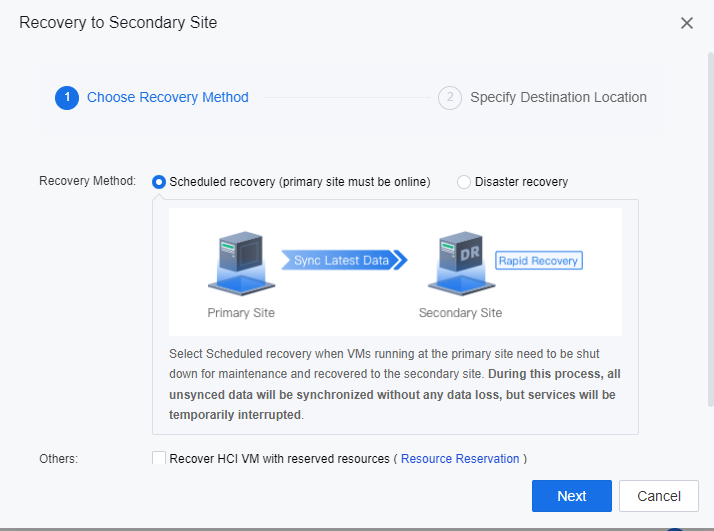
Task: Click the Rapid Recovery badge
Action: click(539, 261)
